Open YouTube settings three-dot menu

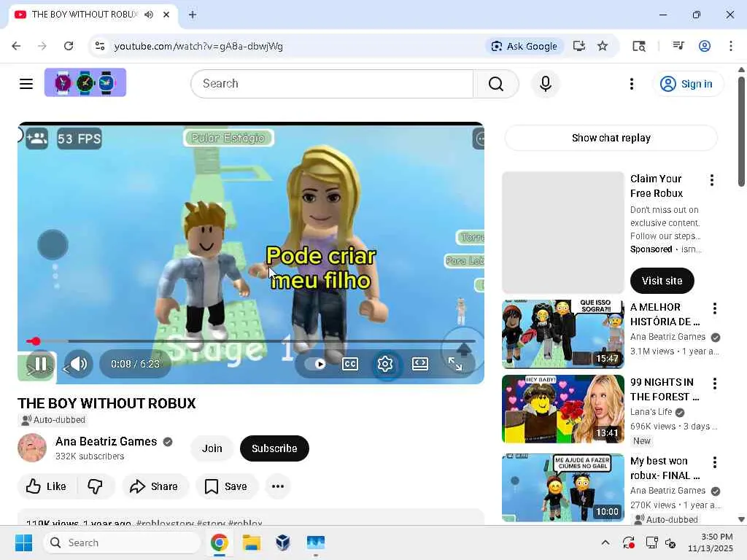pyautogui.click(x=632, y=84)
